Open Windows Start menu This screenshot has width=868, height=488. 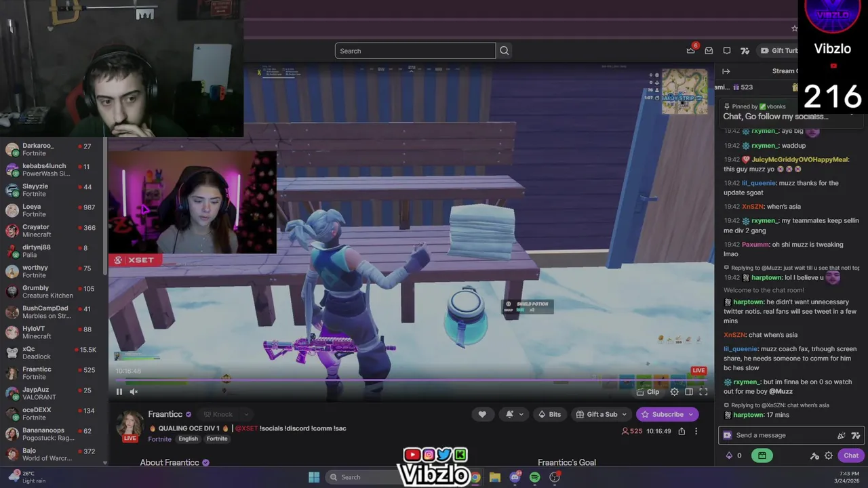click(x=314, y=477)
